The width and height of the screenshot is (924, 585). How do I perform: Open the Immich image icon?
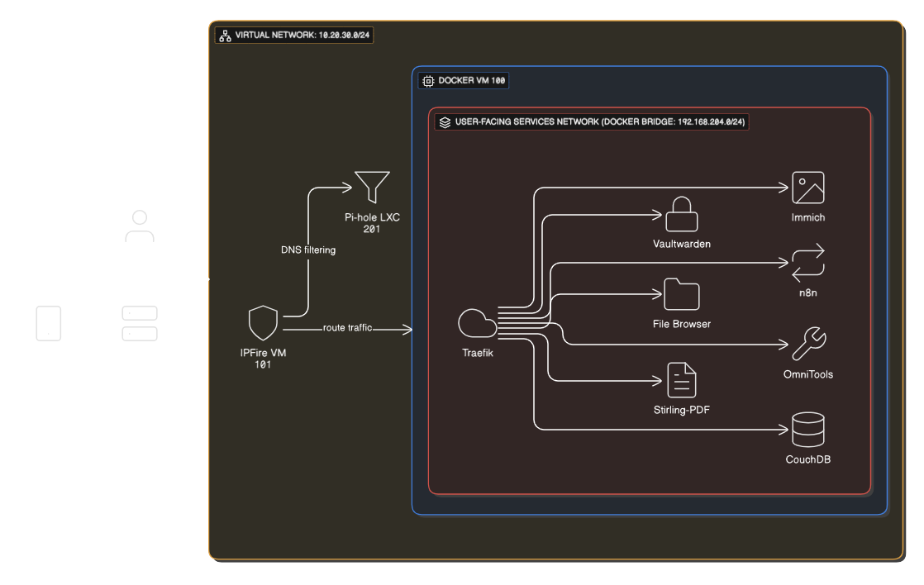pos(807,188)
